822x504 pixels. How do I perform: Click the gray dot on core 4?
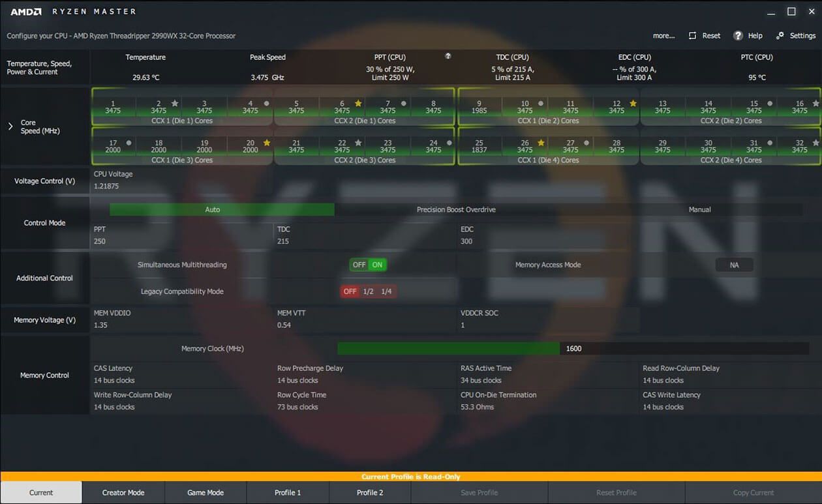[266, 103]
